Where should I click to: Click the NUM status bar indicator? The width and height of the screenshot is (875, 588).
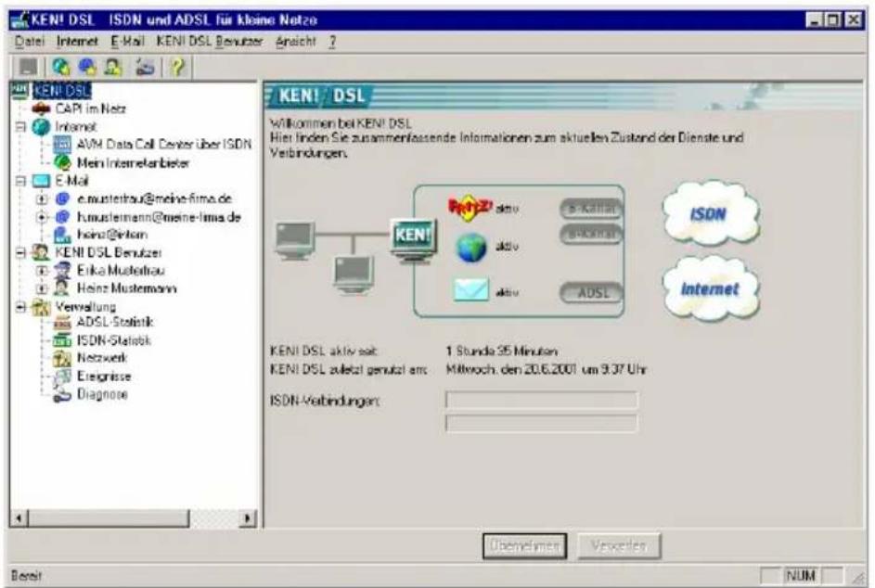(x=800, y=575)
